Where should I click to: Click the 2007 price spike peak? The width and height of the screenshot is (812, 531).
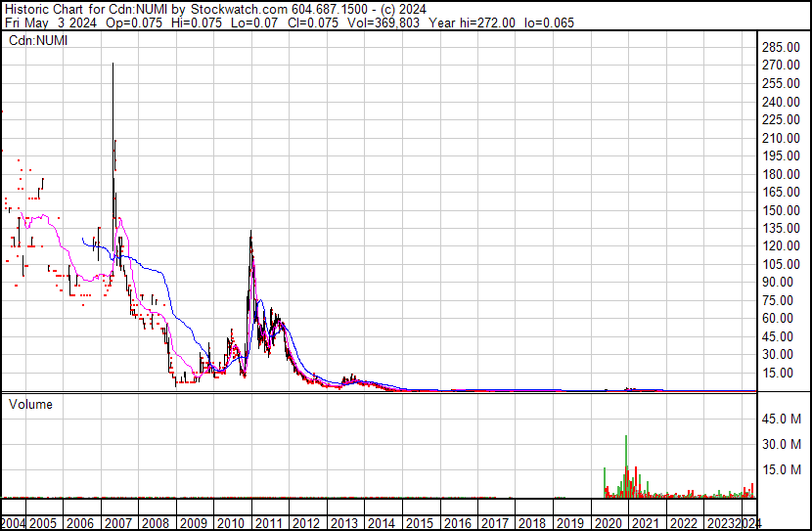[113, 66]
